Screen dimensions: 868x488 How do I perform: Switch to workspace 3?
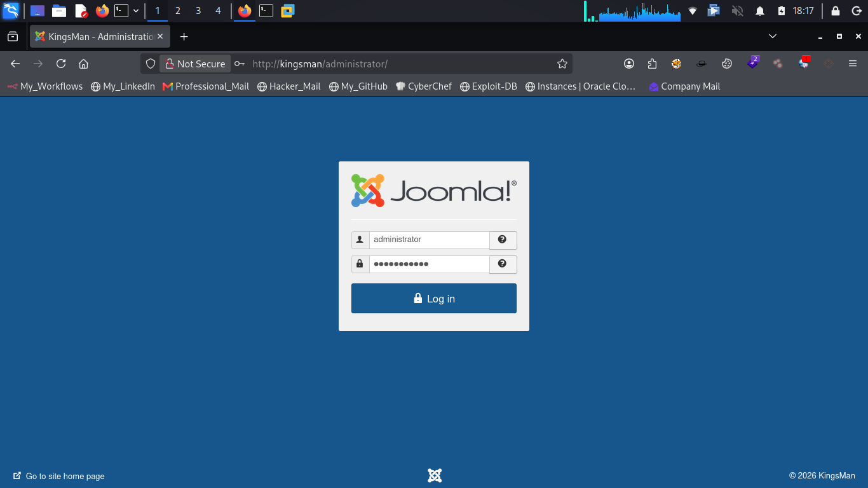point(198,11)
